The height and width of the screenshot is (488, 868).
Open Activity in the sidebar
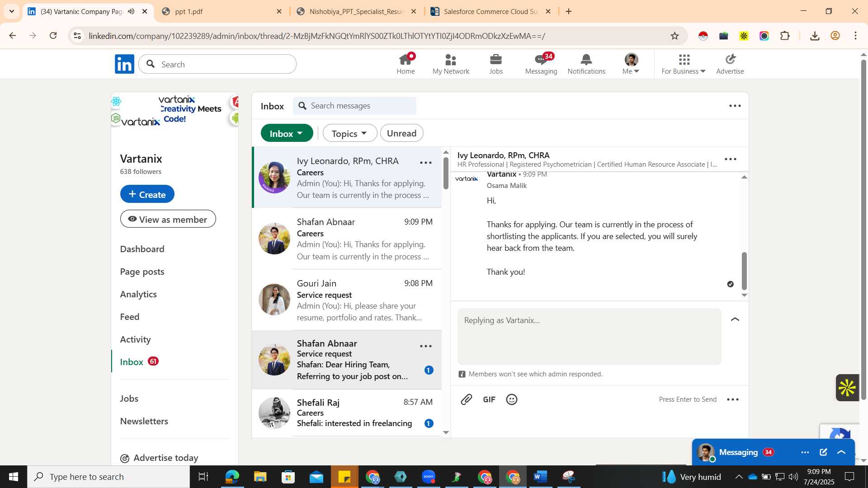point(135,339)
